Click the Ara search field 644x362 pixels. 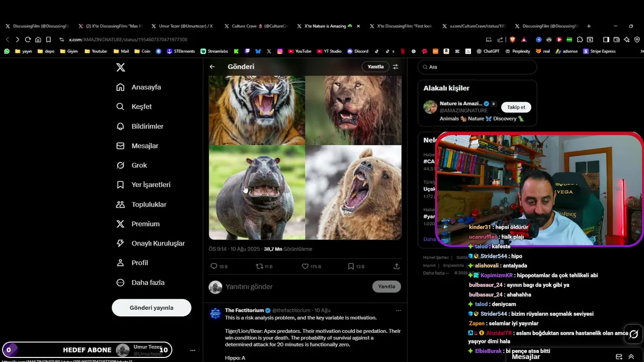[x=477, y=67]
